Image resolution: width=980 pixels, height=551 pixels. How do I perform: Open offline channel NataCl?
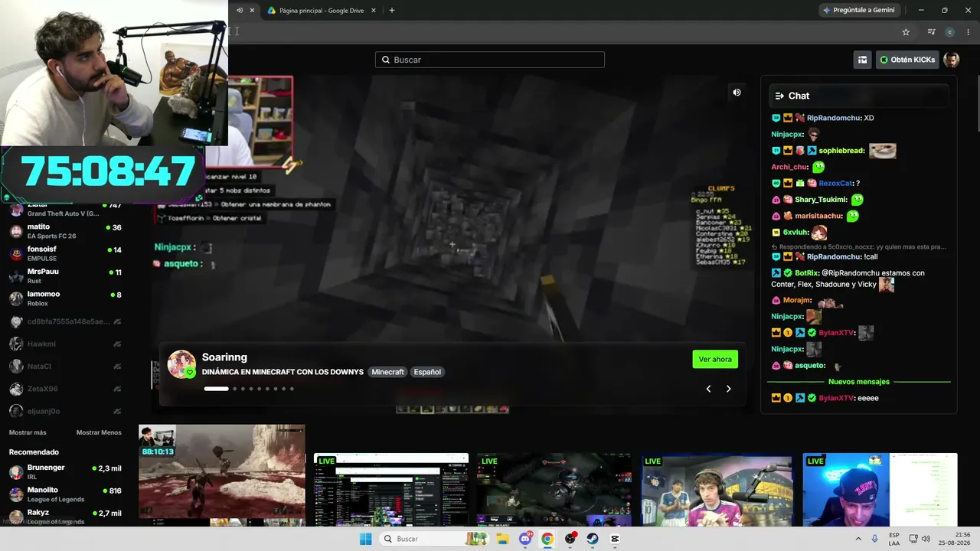pos(65,367)
